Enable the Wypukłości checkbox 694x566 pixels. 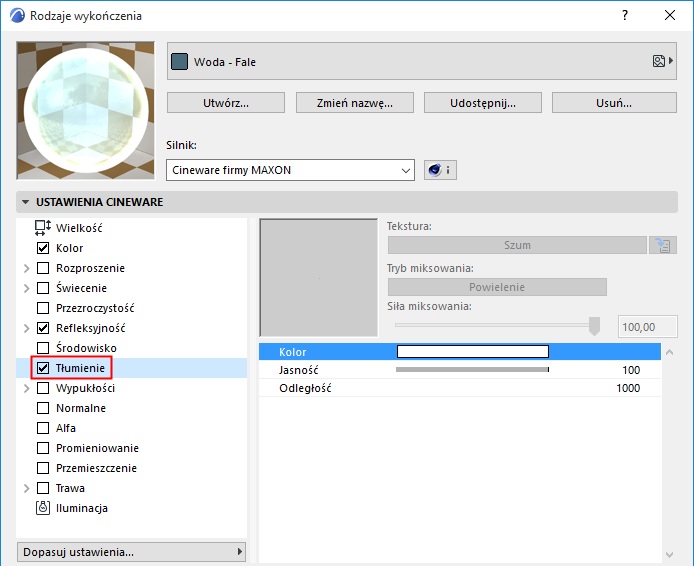pos(43,388)
